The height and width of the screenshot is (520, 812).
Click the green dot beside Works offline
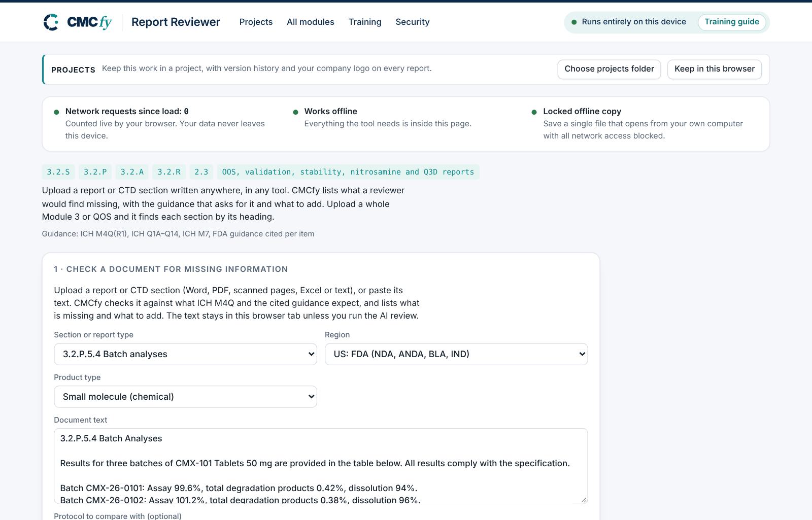[295, 112]
